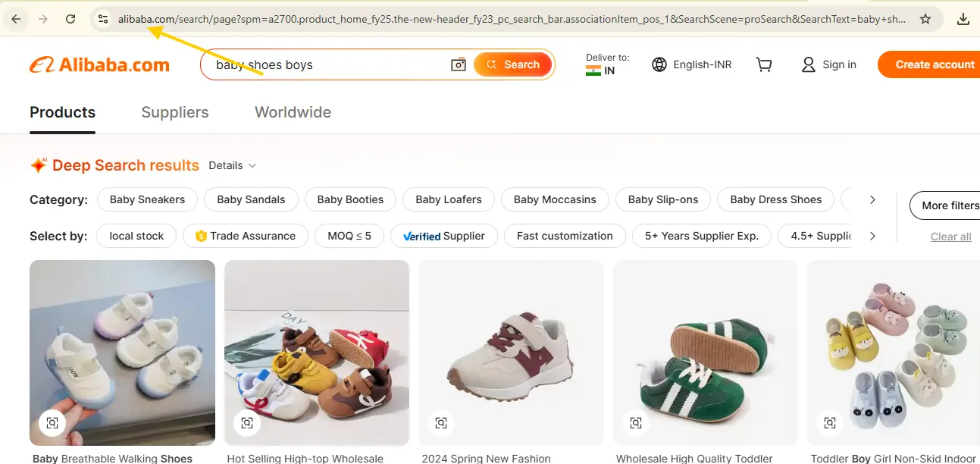
Task: Click the browser downloads icon
Action: pyautogui.click(x=963, y=19)
